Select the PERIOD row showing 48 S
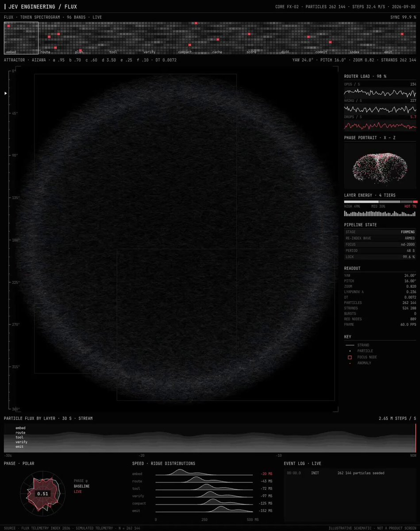The image size is (420, 531). tap(380, 250)
